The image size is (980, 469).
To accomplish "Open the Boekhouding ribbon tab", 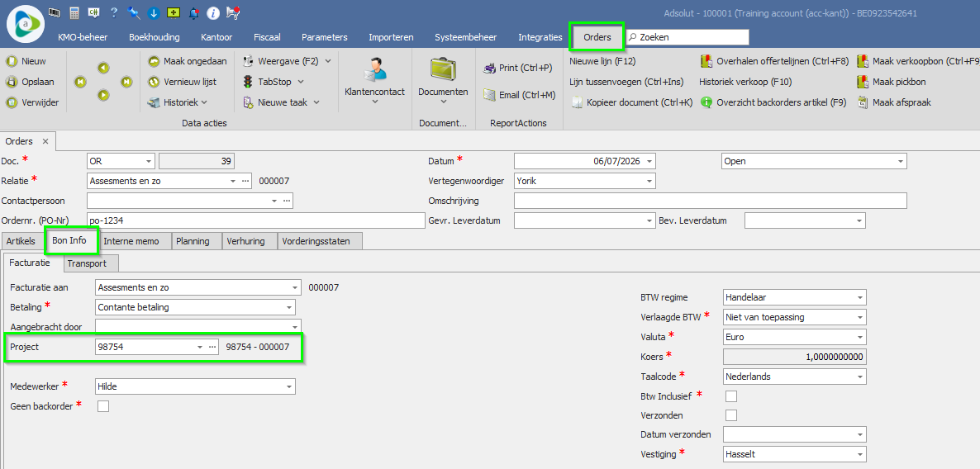I will point(155,37).
